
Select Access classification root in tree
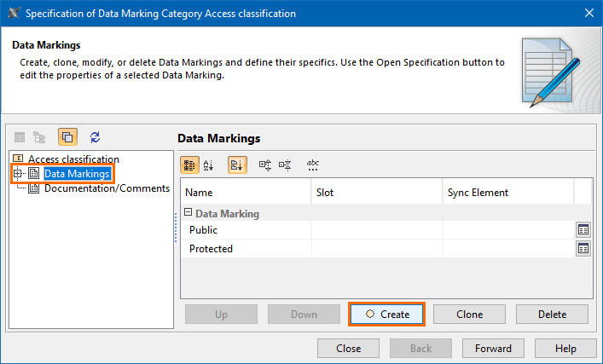point(73,159)
